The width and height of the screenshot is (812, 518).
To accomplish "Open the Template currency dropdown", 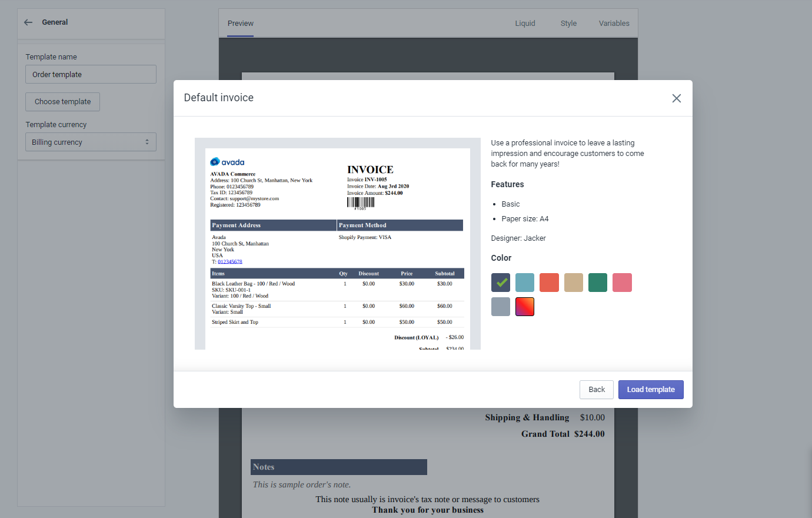I will (x=91, y=142).
